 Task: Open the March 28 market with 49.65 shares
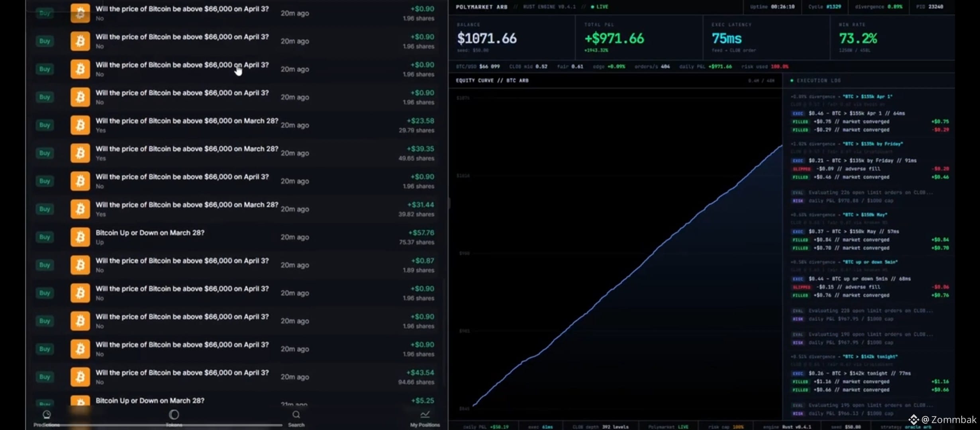pos(187,149)
